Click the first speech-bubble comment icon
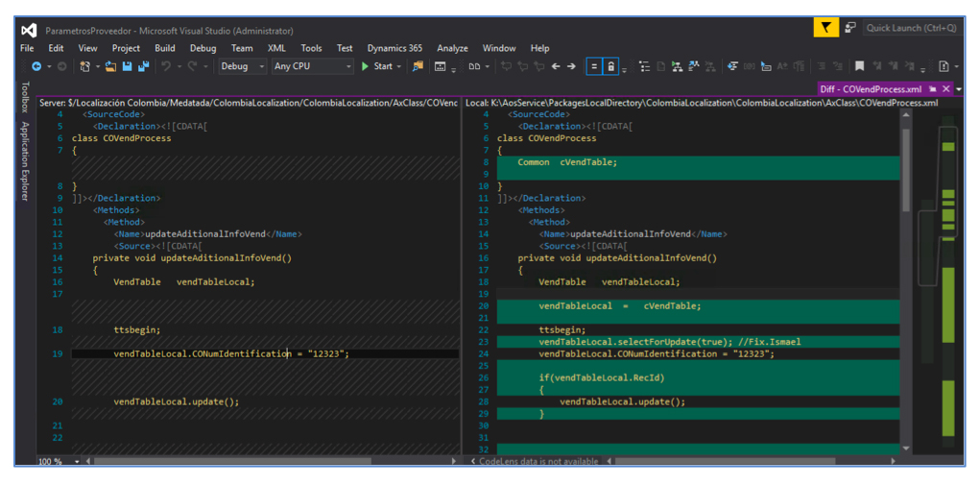The width and height of the screenshot is (980, 485). 506,66
